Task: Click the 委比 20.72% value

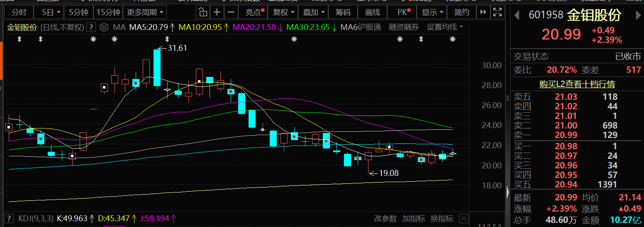Action: click(562, 70)
